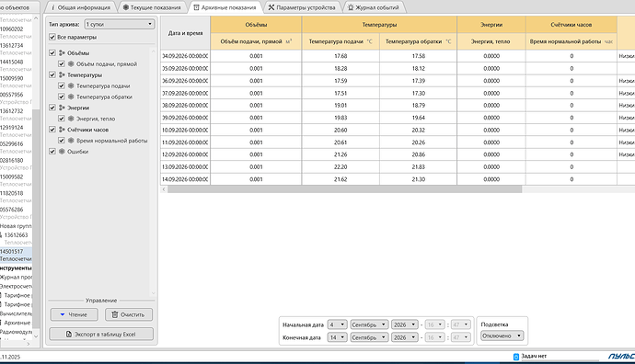Viewport: 635px width, 364px height.
Task: Click the icon beside Ошибки
Action: click(x=62, y=152)
